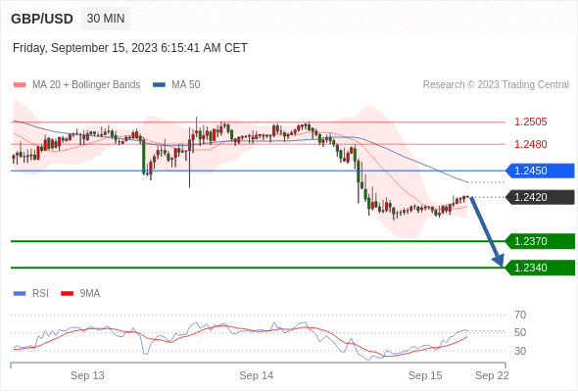
Task: Click the blue 1.2450 pivot price tag
Action: (x=540, y=171)
